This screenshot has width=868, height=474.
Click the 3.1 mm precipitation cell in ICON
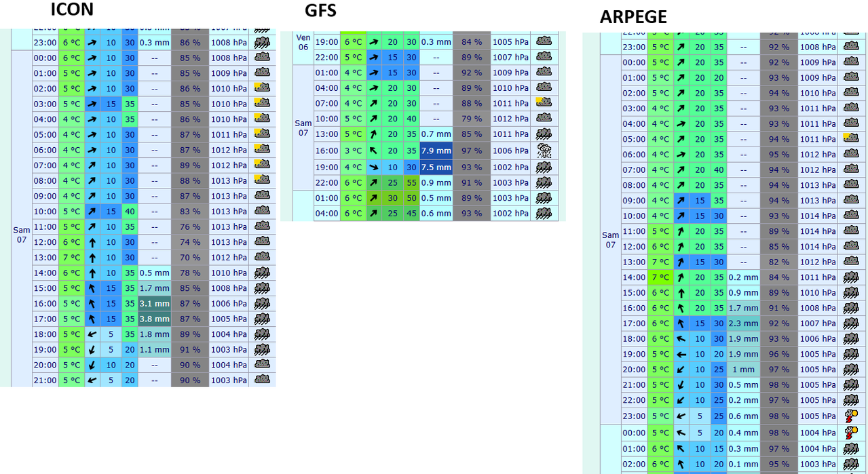(x=154, y=303)
